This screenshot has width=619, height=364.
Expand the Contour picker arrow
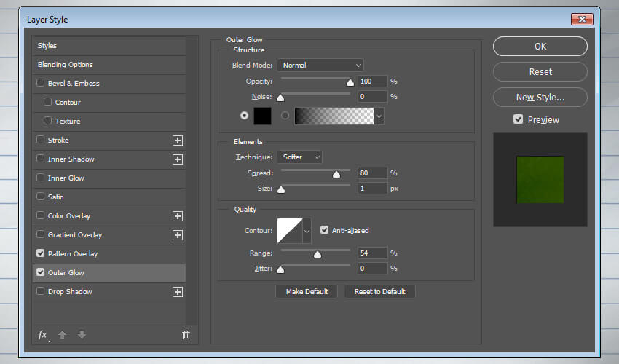click(x=307, y=231)
